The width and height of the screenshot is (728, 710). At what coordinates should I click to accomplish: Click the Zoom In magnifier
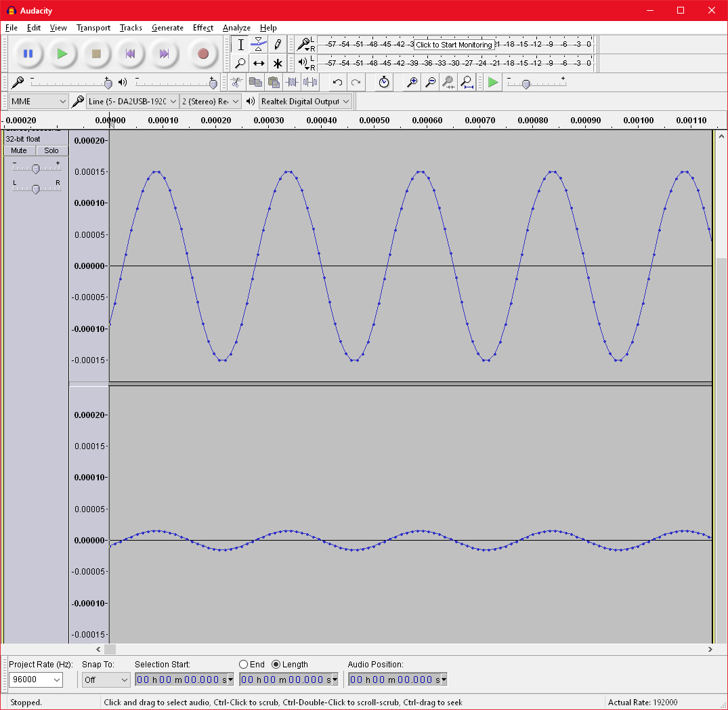click(x=412, y=83)
